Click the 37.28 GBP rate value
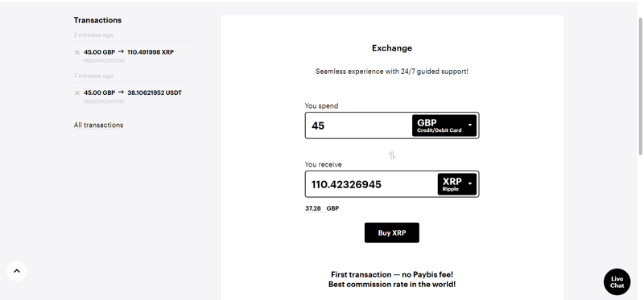Viewport: 644px width, 300px height. click(x=313, y=208)
